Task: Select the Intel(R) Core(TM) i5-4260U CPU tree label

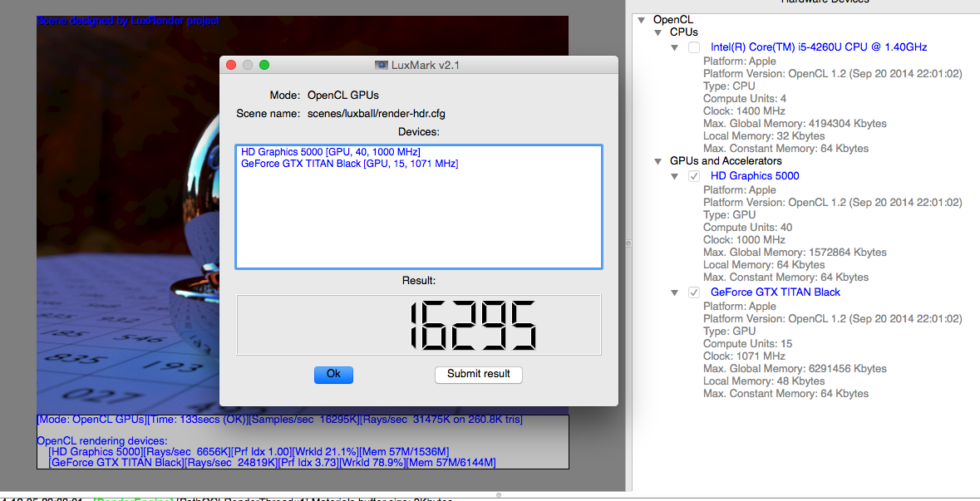Action: (818, 47)
